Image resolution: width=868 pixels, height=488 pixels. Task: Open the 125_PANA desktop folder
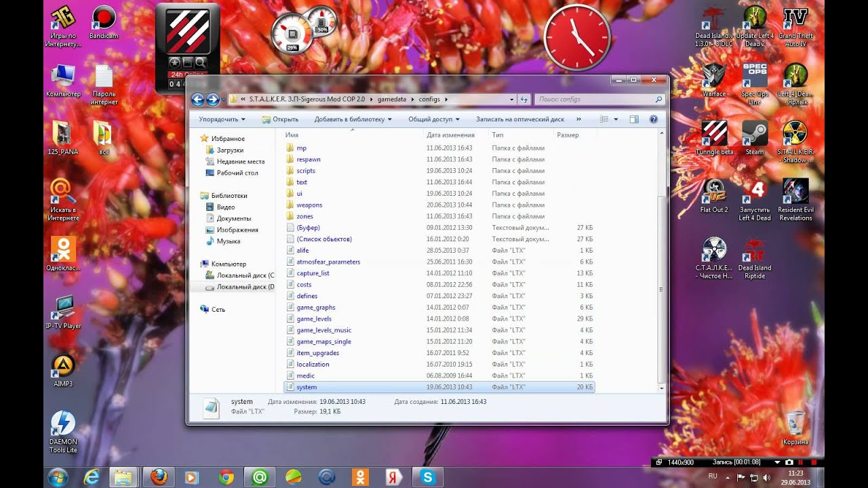point(63,138)
